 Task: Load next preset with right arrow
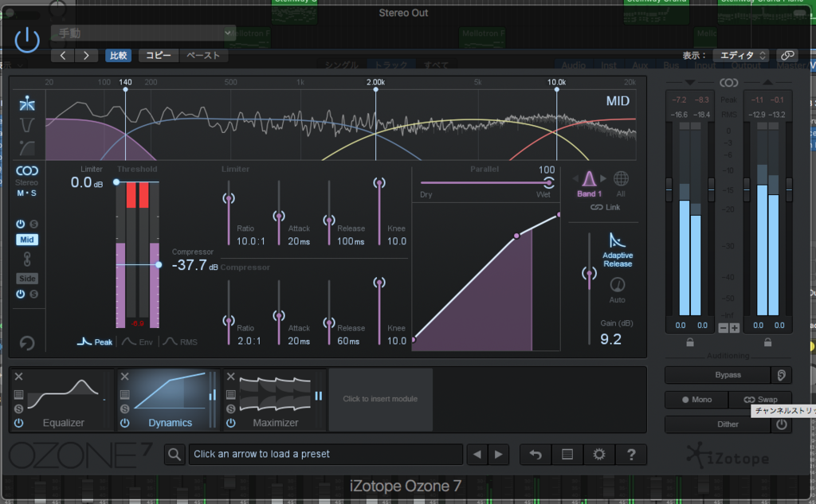pyautogui.click(x=499, y=454)
